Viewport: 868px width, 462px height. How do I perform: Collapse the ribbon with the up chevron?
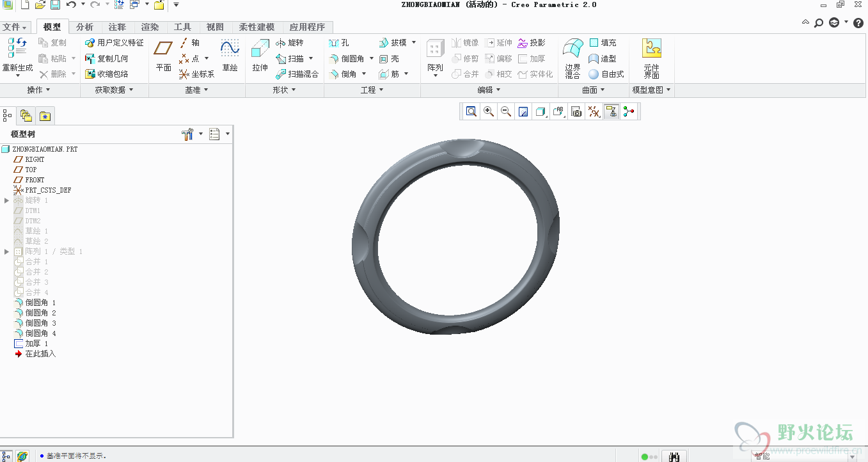click(x=806, y=22)
